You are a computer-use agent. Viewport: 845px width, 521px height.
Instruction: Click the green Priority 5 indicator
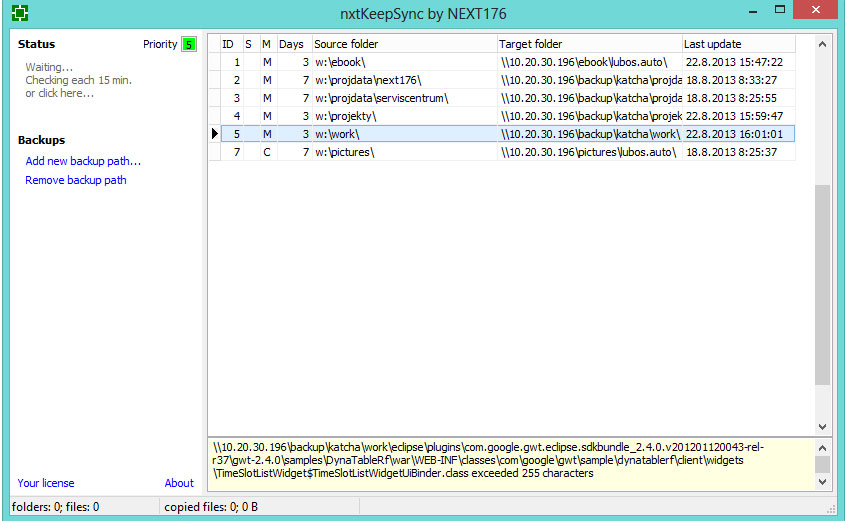(189, 44)
